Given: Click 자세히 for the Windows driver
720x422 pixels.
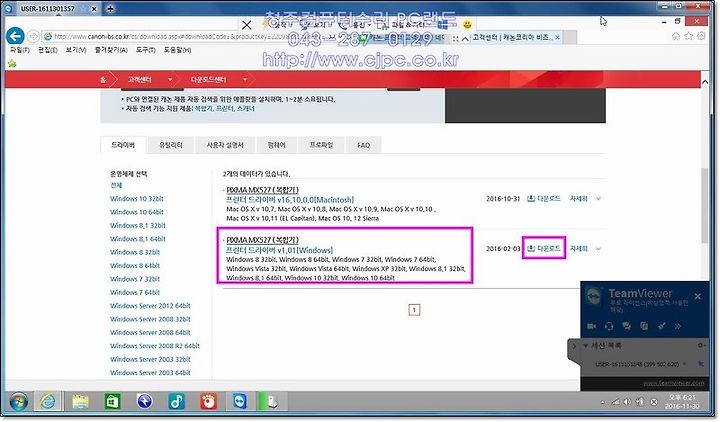Looking at the screenshot, I should (579, 248).
